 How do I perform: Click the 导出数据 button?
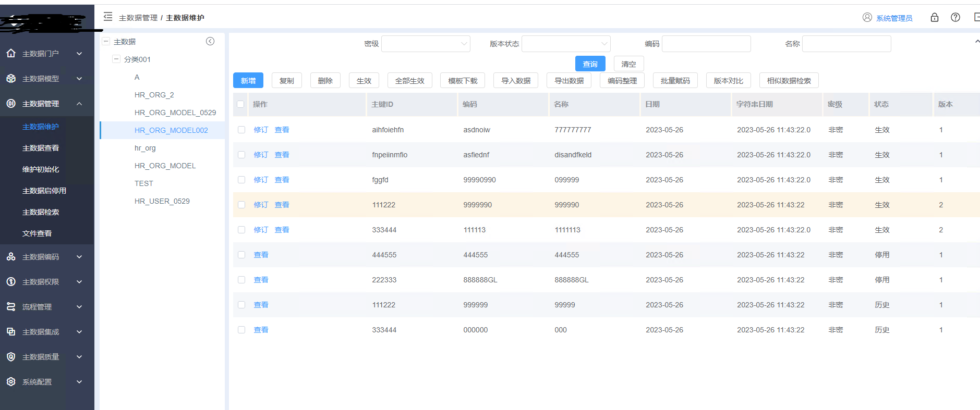[569, 80]
